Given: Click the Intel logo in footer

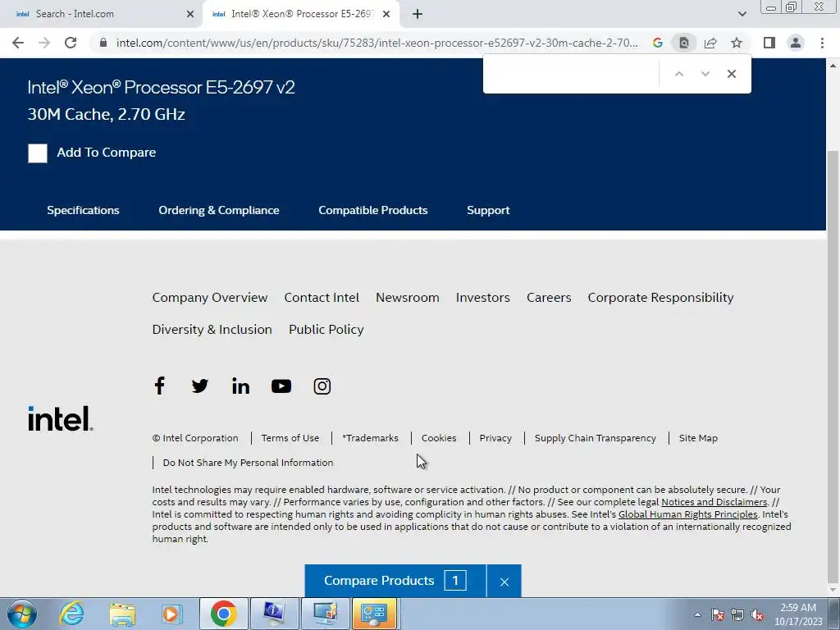Looking at the screenshot, I should click(61, 418).
